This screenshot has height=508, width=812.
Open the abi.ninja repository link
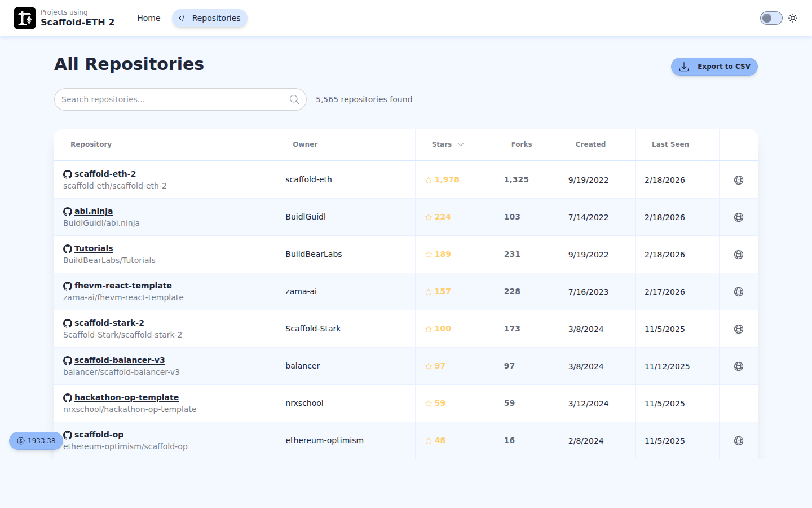click(x=94, y=211)
